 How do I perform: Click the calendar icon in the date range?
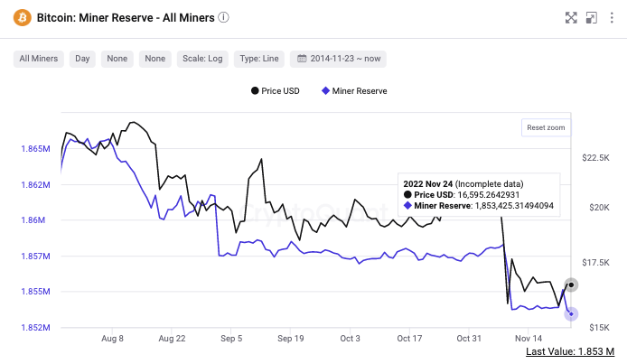[303, 59]
